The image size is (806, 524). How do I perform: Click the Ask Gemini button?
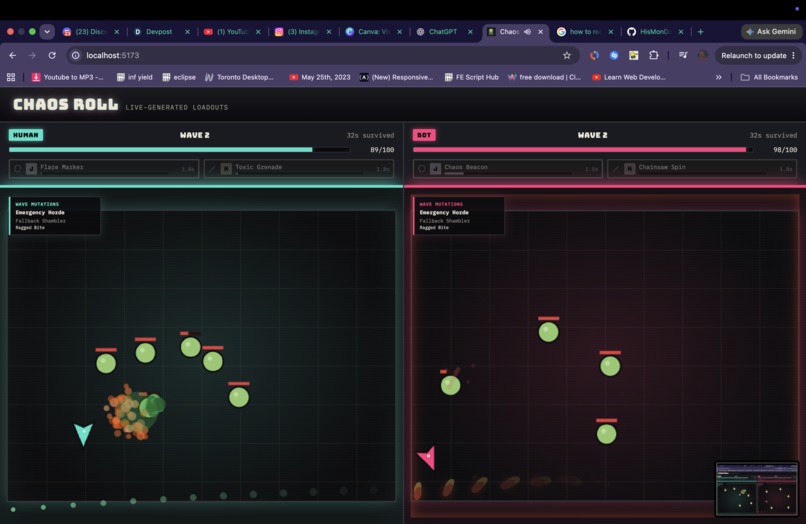coord(771,32)
